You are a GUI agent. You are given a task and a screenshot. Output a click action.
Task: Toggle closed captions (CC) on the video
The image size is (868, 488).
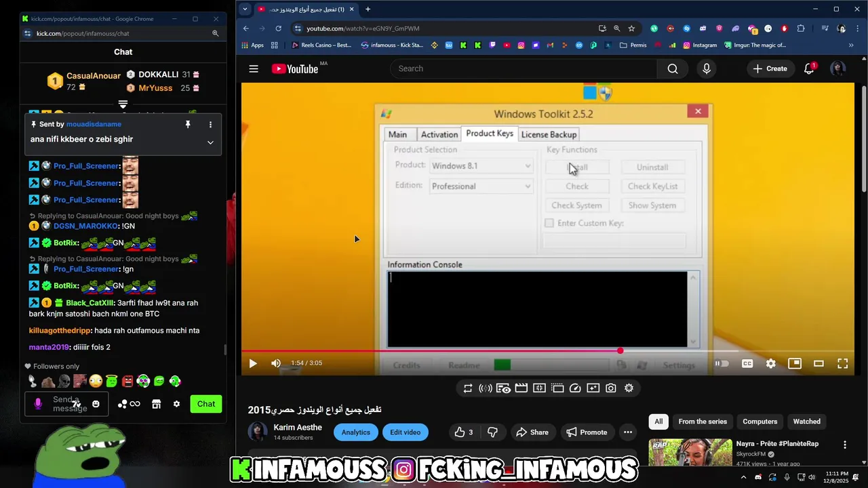pyautogui.click(x=747, y=363)
